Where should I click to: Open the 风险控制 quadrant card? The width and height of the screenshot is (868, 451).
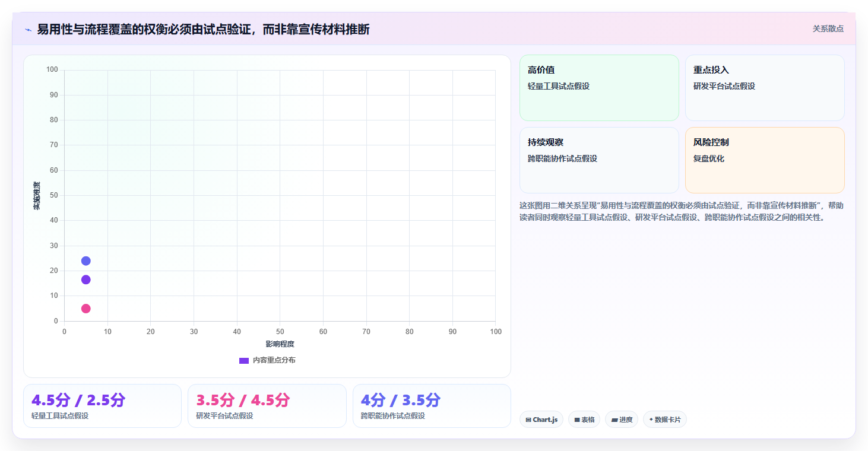click(x=765, y=160)
